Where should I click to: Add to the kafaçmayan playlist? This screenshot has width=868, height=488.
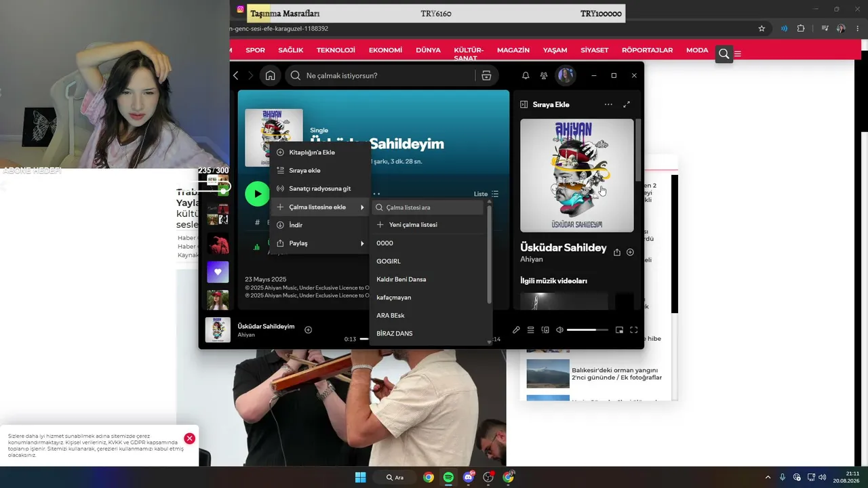(429, 298)
